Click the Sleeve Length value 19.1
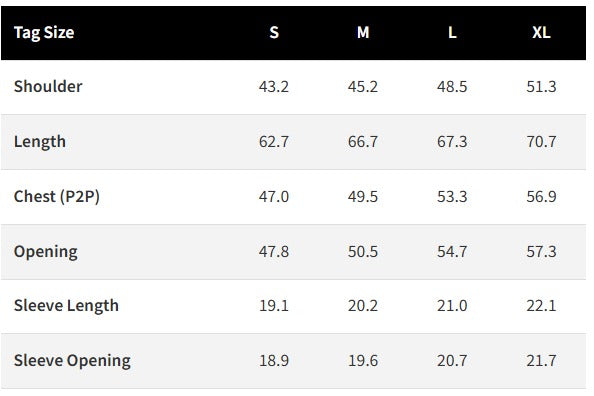 point(274,305)
